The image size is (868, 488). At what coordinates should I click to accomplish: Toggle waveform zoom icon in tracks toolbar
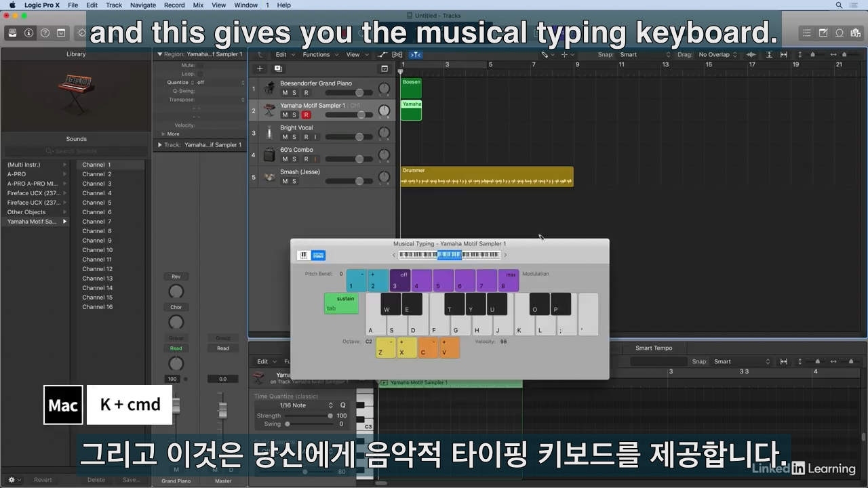coord(751,54)
